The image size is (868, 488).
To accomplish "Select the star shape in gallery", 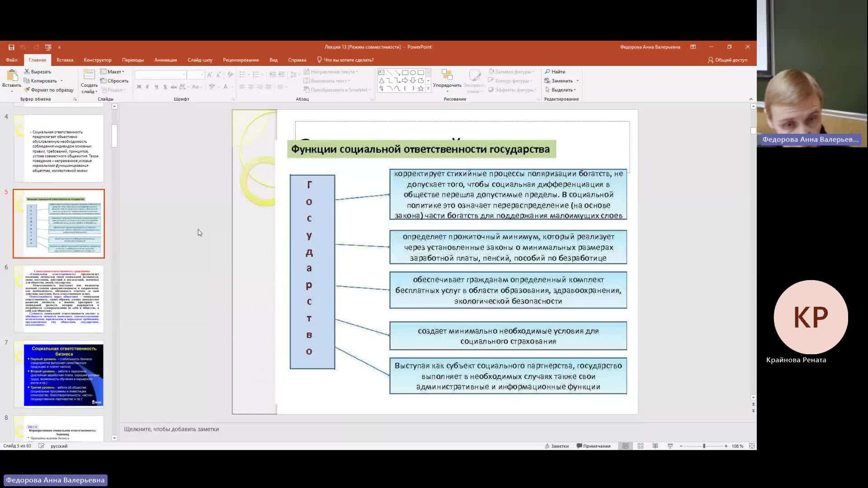I will tap(421, 89).
